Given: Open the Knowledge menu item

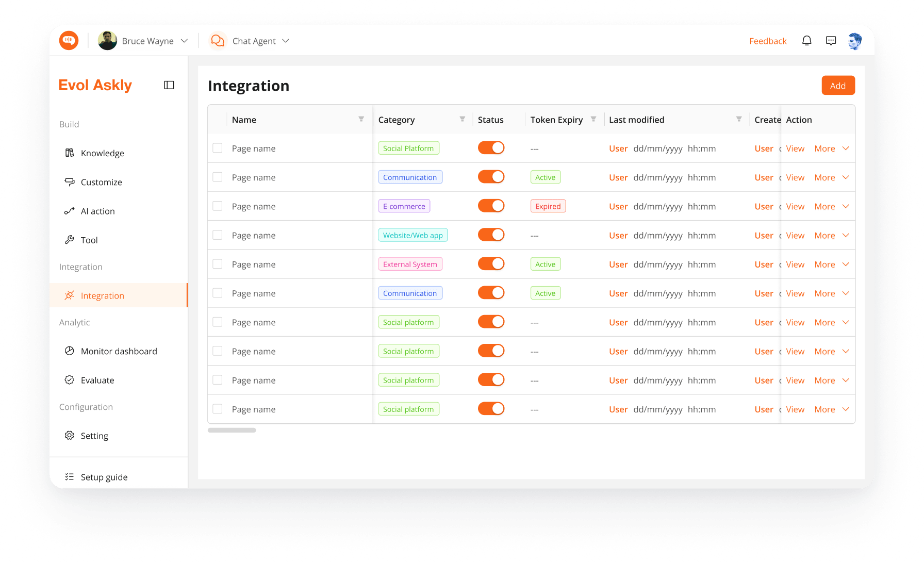Looking at the screenshot, I should (119, 153).
